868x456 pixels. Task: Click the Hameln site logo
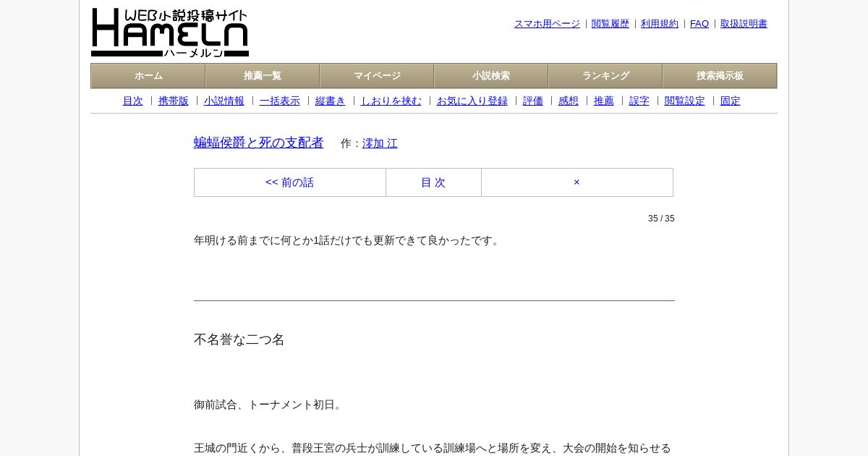(170, 33)
